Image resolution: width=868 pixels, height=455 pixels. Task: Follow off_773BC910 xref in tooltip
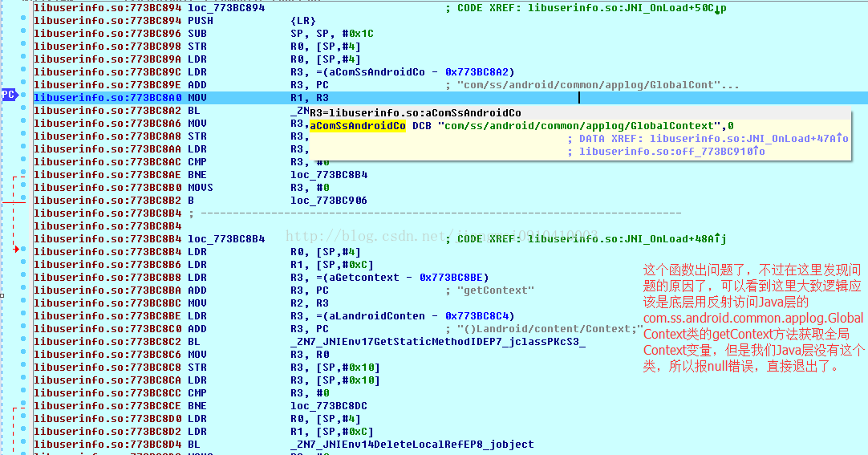click(x=672, y=151)
